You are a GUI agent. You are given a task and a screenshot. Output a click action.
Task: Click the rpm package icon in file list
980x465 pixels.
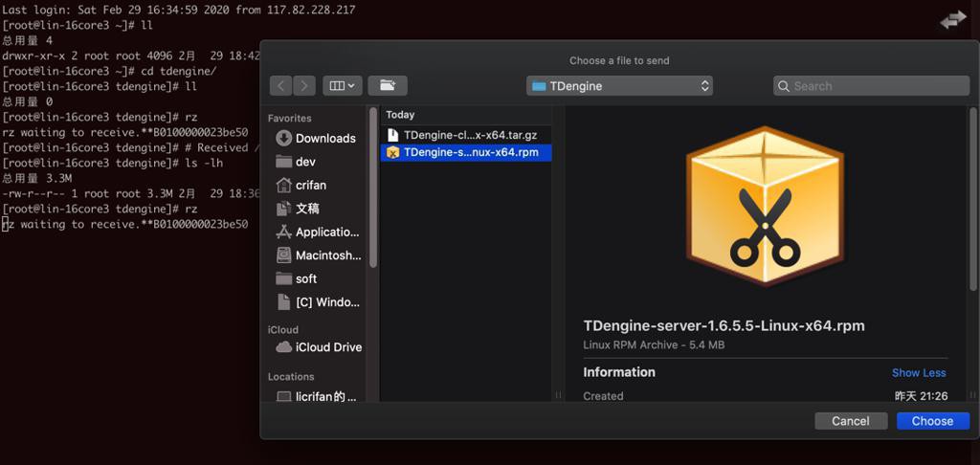point(392,152)
